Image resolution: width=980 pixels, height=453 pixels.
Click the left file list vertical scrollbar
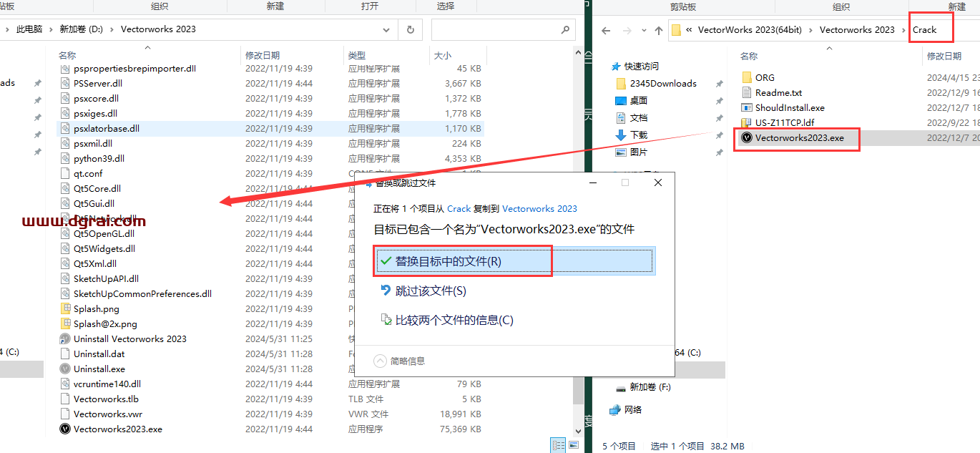pos(579,215)
